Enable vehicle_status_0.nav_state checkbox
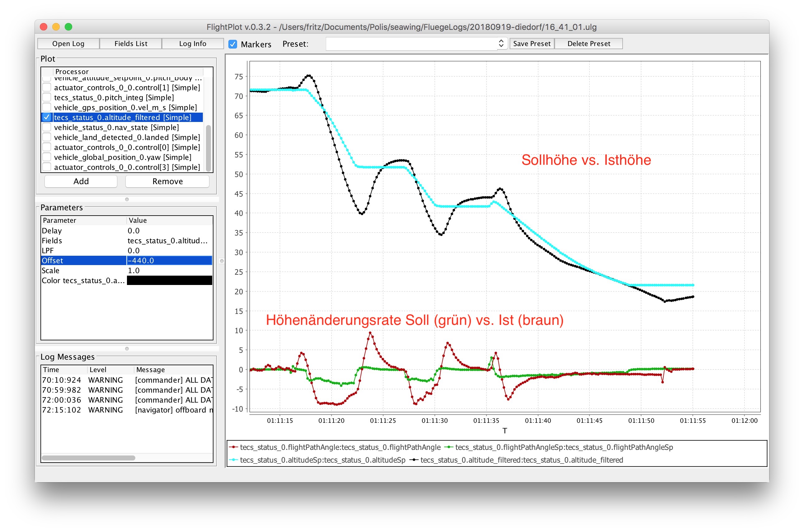 coord(47,127)
